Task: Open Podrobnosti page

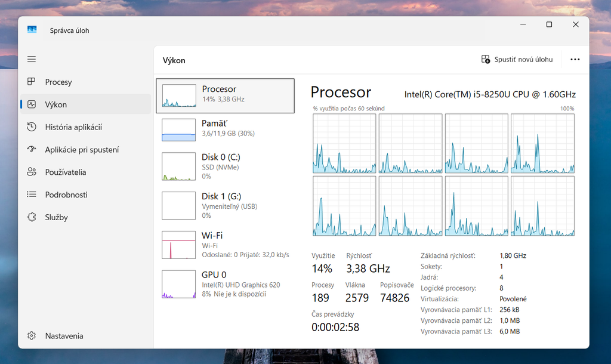Action: pyautogui.click(x=66, y=195)
